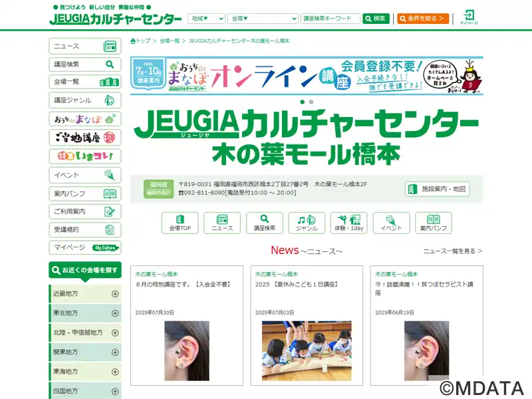Click the マイページ sidebar menu item
532x399 pixels.
tap(85, 247)
